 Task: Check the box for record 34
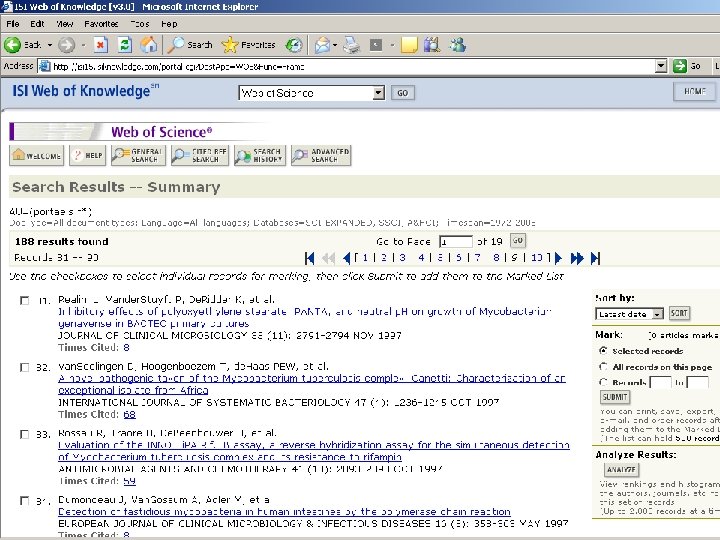tap(25, 501)
